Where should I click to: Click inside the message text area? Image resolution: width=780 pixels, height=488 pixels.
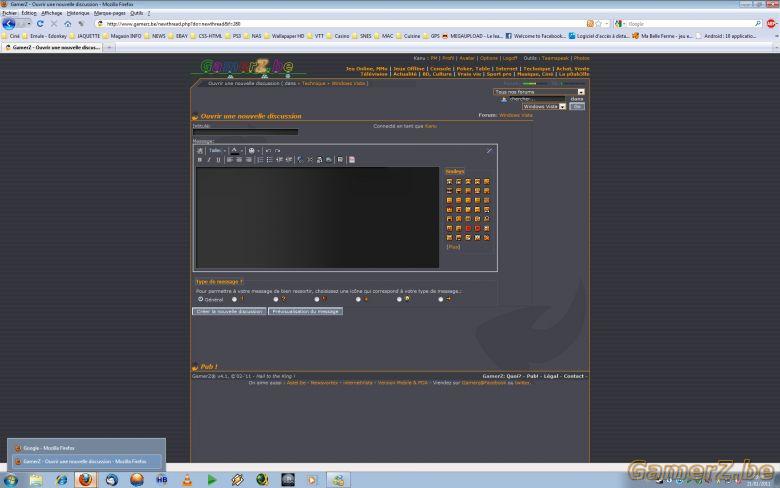coord(317,217)
